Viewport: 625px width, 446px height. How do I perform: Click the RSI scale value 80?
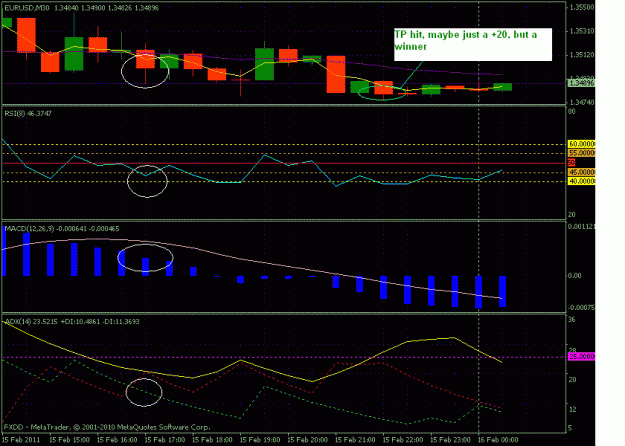pos(572,112)
